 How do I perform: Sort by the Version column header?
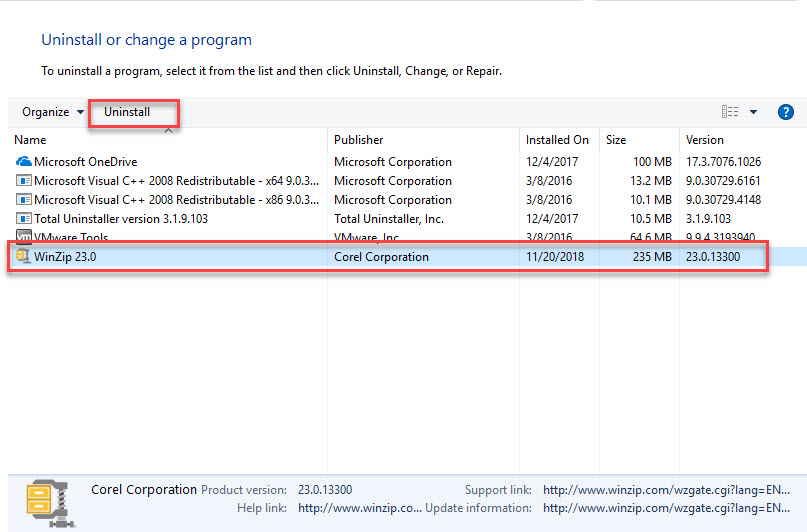pos(705,140)
